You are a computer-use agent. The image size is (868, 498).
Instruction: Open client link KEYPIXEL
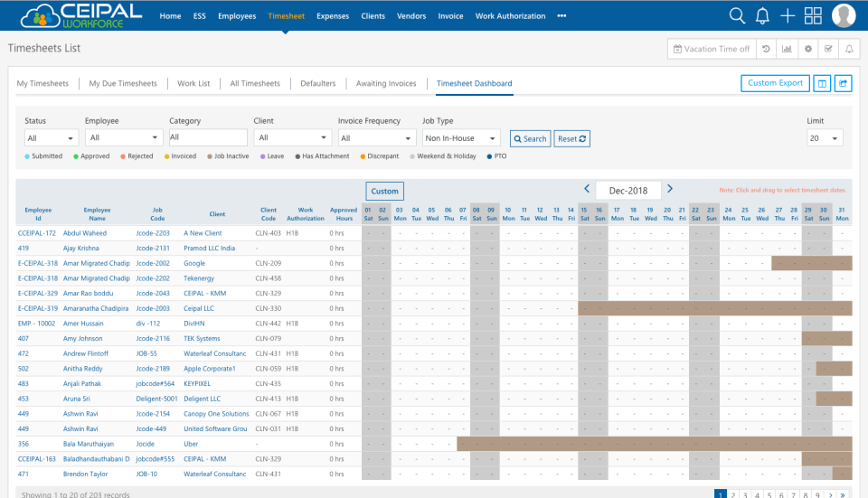[197, 383]
